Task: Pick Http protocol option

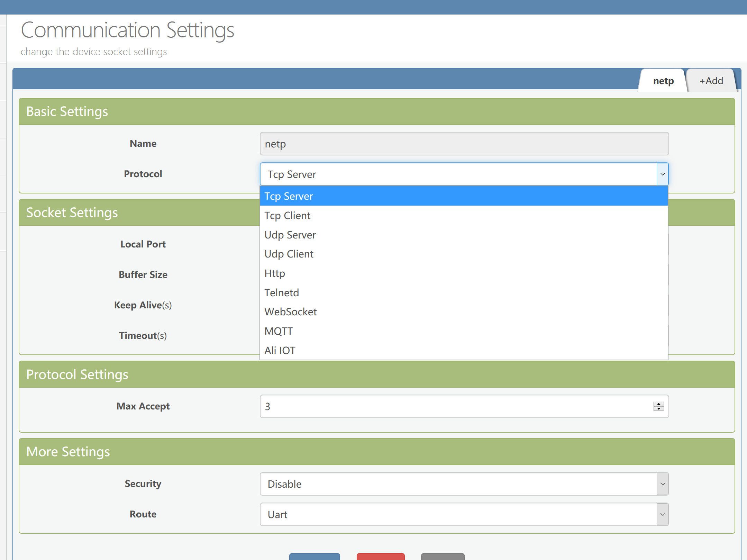Action: pyautogui.click(x=275, y=273)
